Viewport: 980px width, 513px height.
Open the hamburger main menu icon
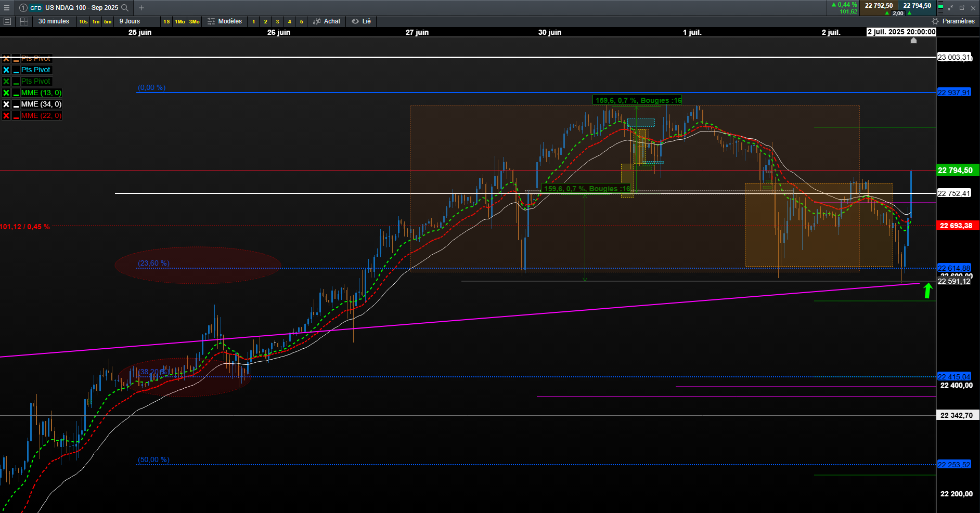coord(7,8)
